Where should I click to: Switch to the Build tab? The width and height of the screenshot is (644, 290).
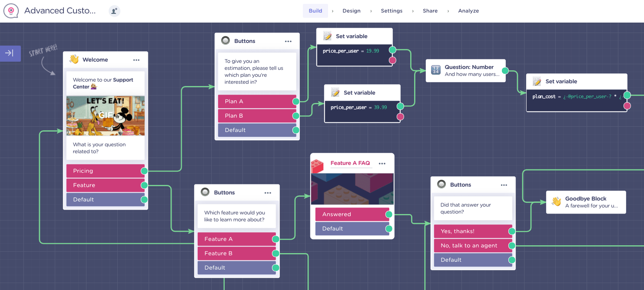point(315,11)
